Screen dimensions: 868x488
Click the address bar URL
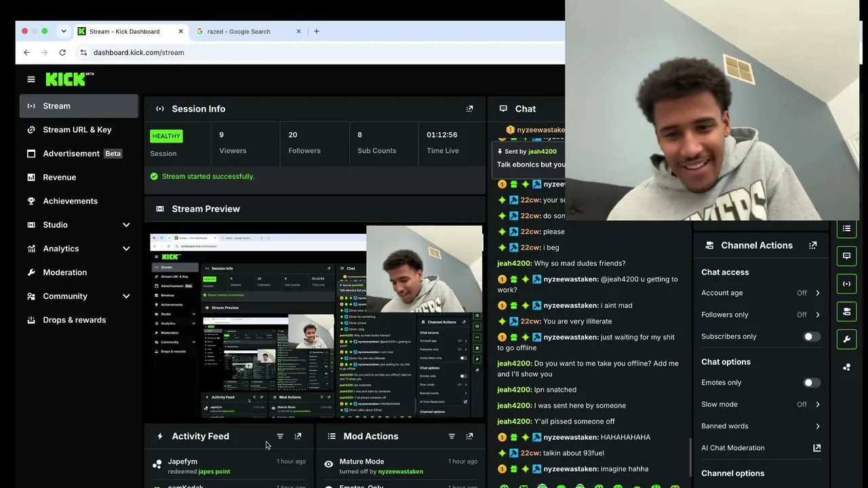click(139, 52)
